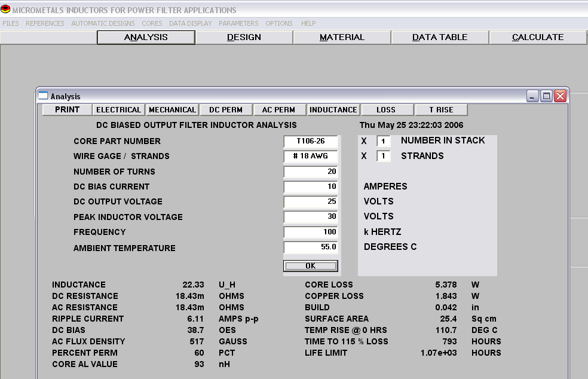Click the OK button
The width and height of the screenshot is (588, 379).
click(311, 265)
